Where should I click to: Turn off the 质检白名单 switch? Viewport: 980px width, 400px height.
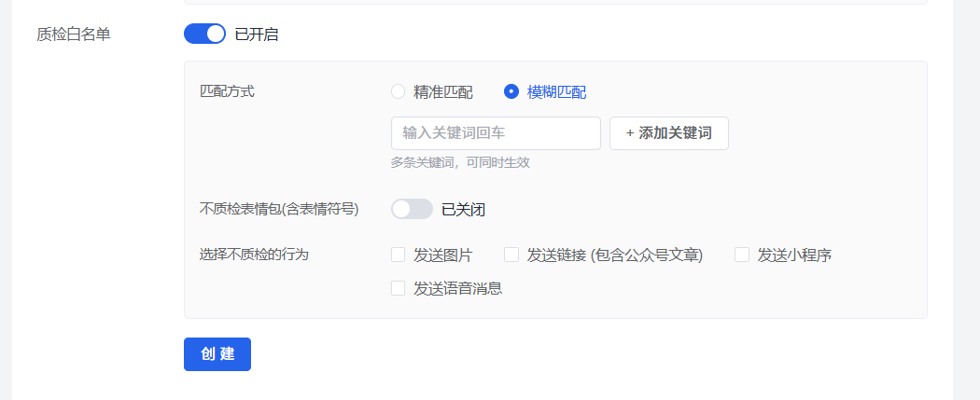click(204, 34)
